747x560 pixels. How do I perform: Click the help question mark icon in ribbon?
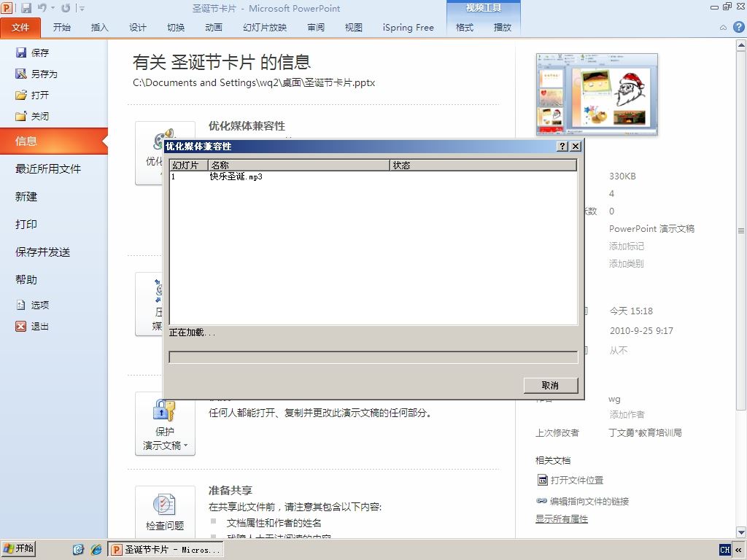click(x=738, y=27)
